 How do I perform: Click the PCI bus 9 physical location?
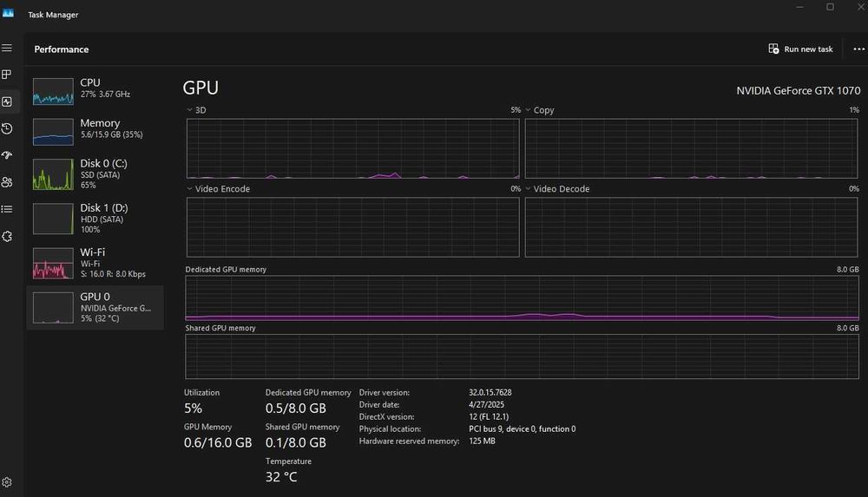(522, 429)
